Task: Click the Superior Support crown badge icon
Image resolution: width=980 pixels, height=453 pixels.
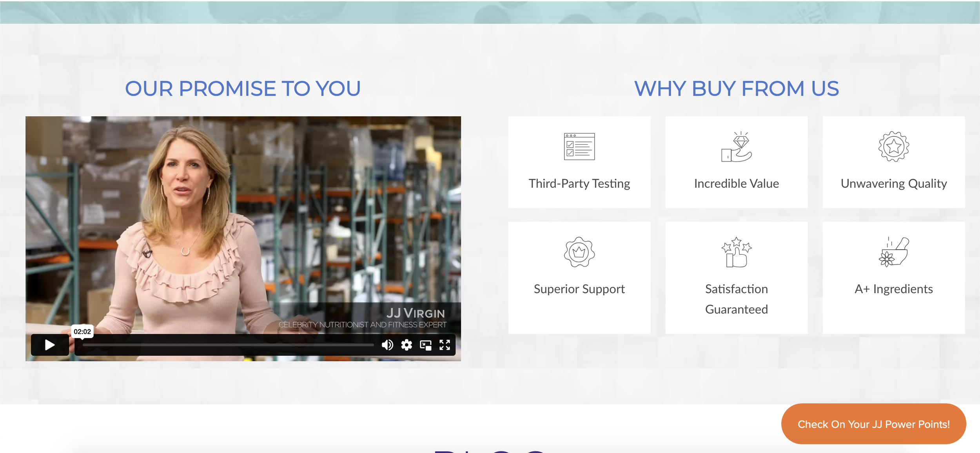Action: pyautogui.click(x=579, y=252)
